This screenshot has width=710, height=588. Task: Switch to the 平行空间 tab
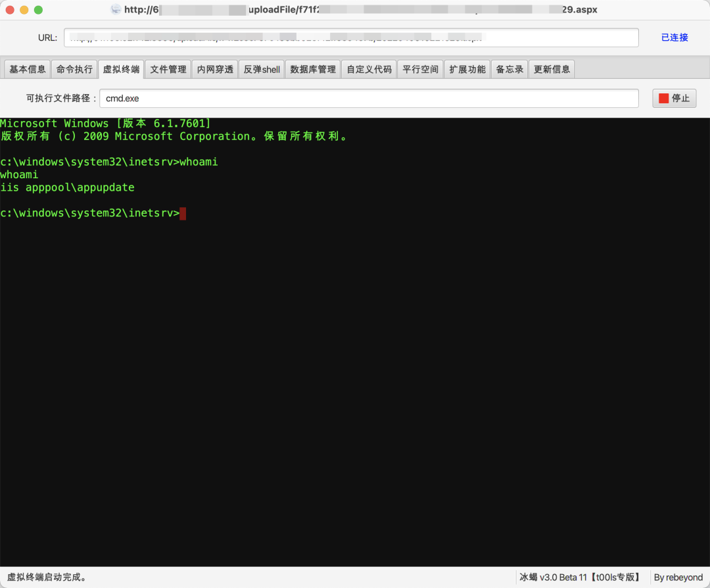[420, 68]
